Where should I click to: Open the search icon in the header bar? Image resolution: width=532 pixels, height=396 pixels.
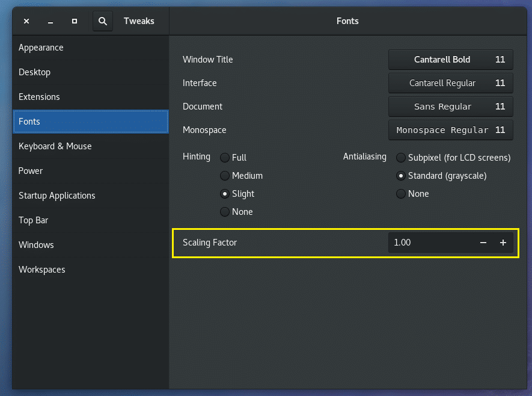point(102,20)
